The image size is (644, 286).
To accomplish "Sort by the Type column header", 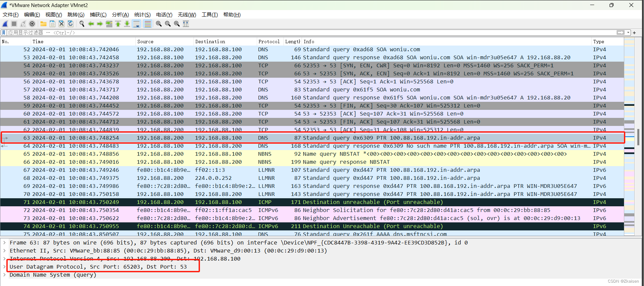I will pyautogui.click(x=608, y=42).
